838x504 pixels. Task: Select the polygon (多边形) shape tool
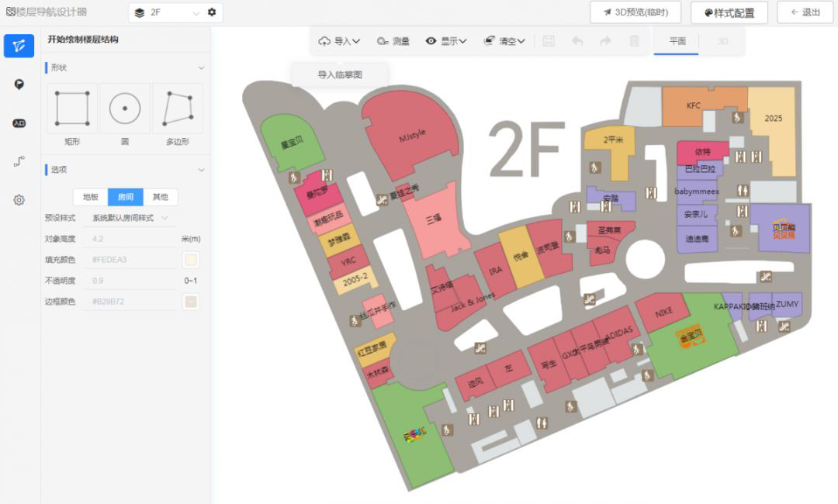point(177,109)
